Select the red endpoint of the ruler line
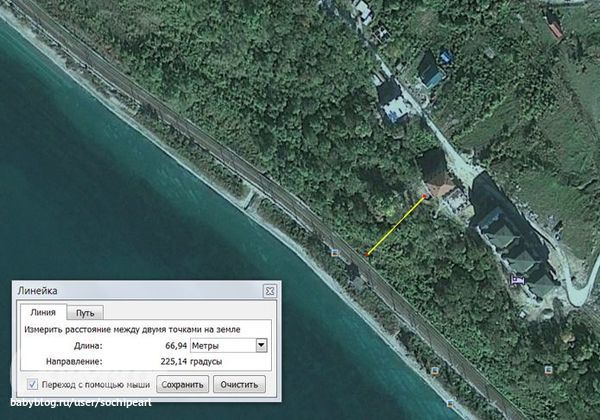The width and height of the screenshot is (600, 420). coord(424,198)
